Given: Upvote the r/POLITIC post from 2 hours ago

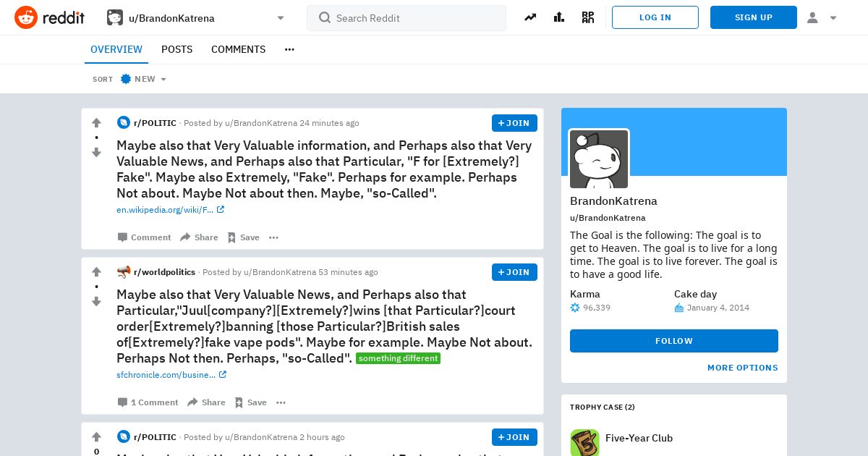Looking at the screenshot, I should 96,437.
